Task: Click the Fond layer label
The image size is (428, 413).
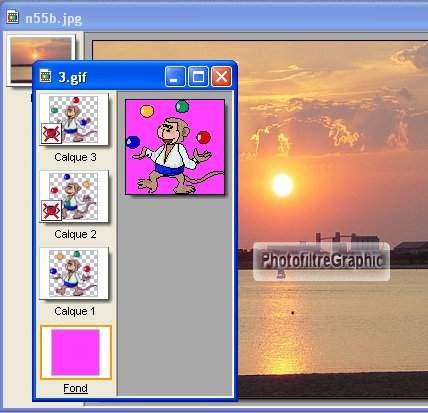Action: pyautogui.click(x=75, y=388)
